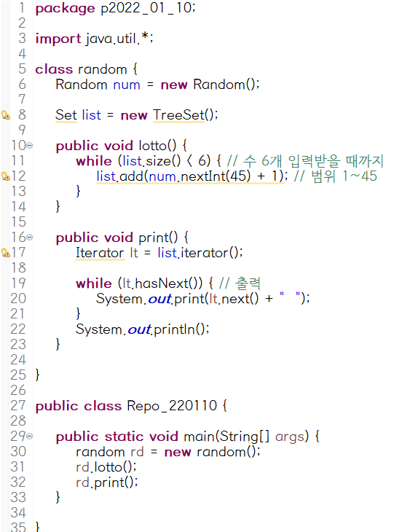Viewport: 410px width, 532px height.
Task: Click the main method name on line 29
Action: pyautogui.click(x=200, y=437)
